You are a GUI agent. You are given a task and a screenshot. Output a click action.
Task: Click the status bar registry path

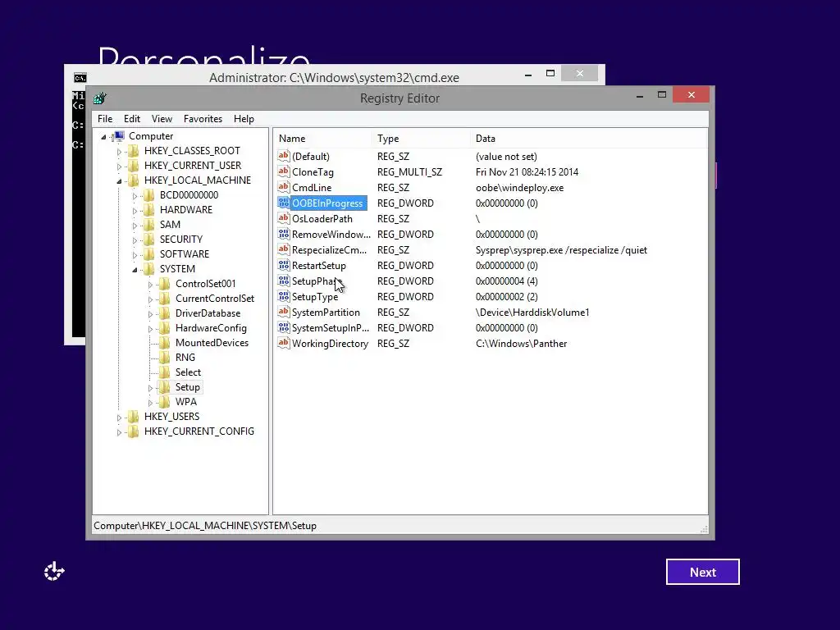coord(205,526)
